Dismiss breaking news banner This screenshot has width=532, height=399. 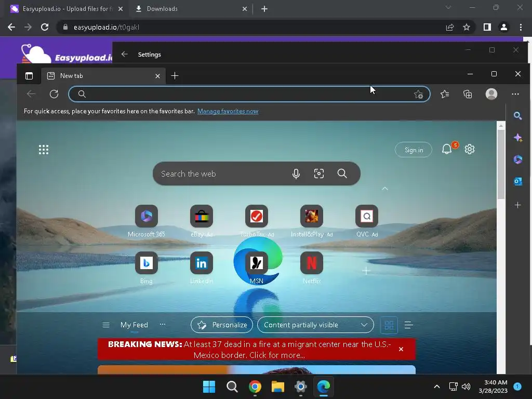pyautogui.click(x=401, y=349)
